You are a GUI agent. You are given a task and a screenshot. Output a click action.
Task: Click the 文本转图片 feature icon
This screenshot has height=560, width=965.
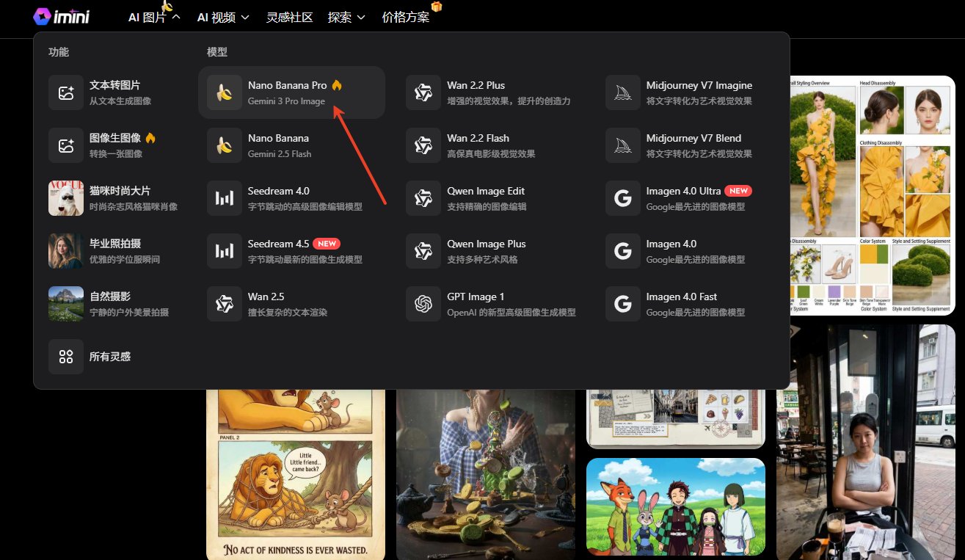pos(66,92)
